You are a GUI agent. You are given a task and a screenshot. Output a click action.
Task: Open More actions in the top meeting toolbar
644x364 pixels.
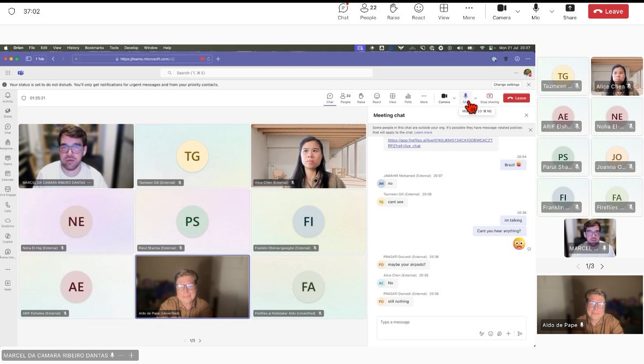[x=469, y=11]
